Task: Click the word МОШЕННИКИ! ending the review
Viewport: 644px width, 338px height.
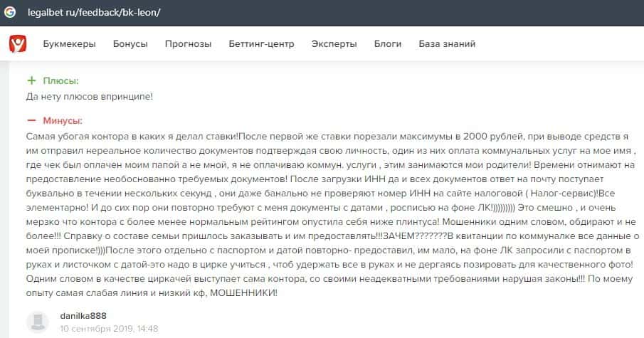Action: pos(243,293)
